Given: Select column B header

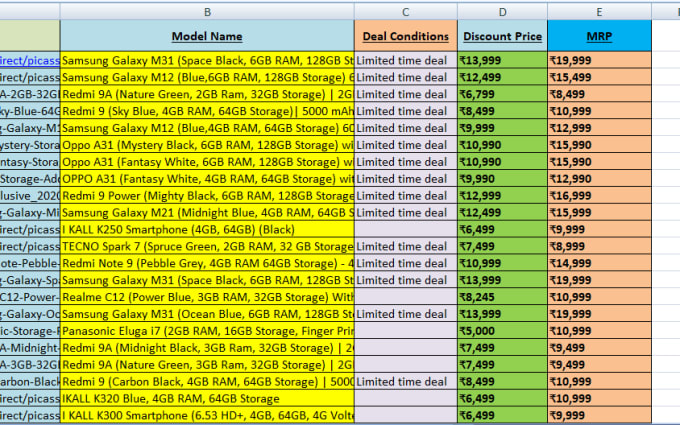Looking at the screenshot, I should [x=207, y=12].
